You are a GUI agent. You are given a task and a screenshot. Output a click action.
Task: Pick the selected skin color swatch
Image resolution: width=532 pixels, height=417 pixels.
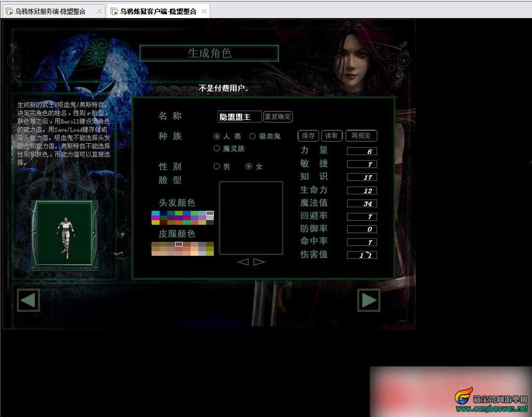[x=179, y=244]
